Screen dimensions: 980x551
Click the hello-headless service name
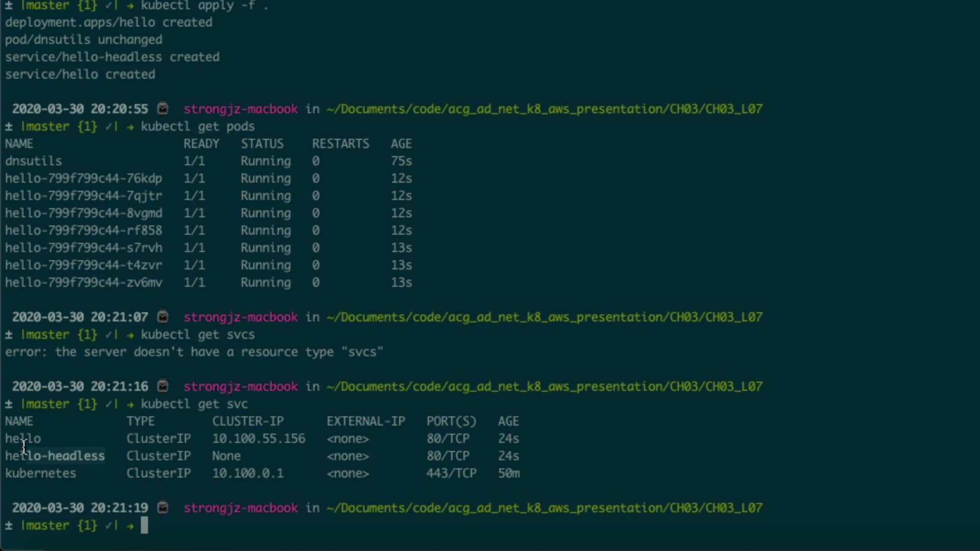[55, 456]
